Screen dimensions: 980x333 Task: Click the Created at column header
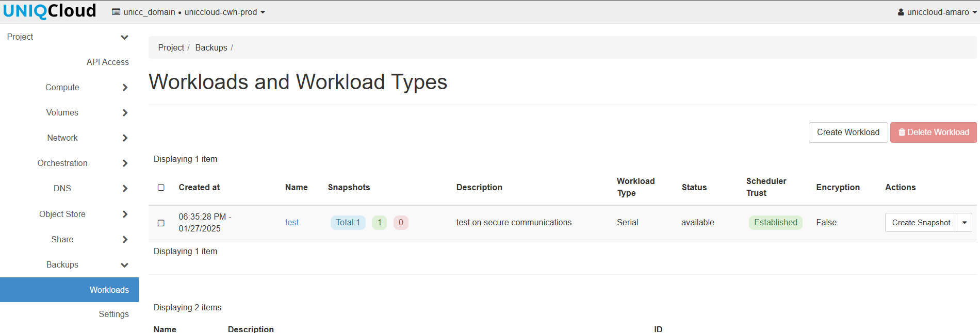[x=199, y=188]
